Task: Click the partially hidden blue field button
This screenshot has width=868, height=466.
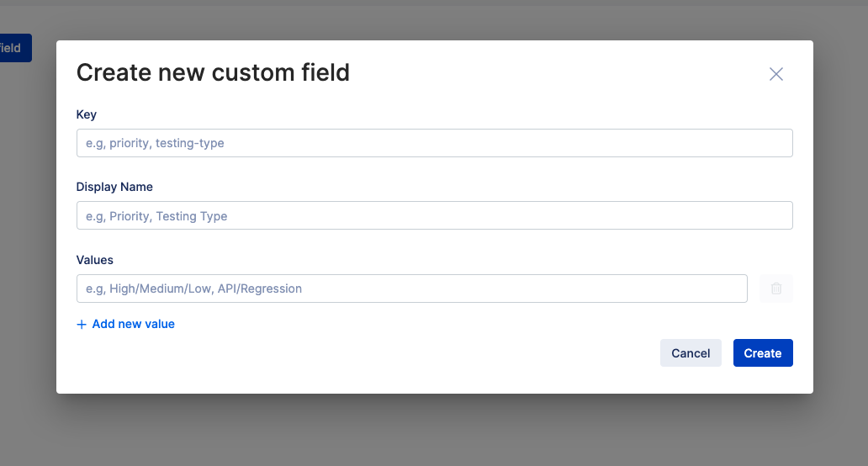Action: tap(14, 48)
